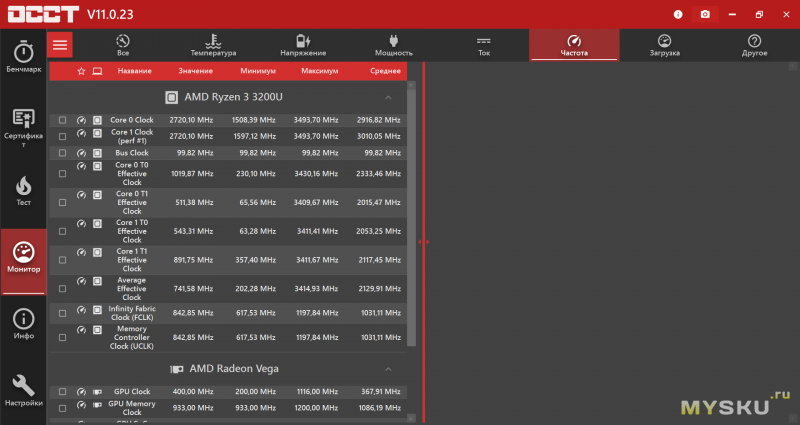Sort by the Минимум column header

click(258, 71)
